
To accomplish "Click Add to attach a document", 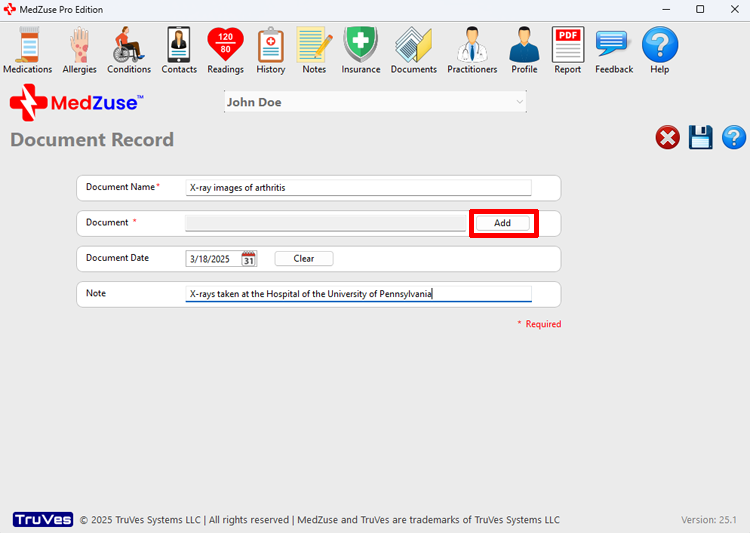I will click(502, 223).
